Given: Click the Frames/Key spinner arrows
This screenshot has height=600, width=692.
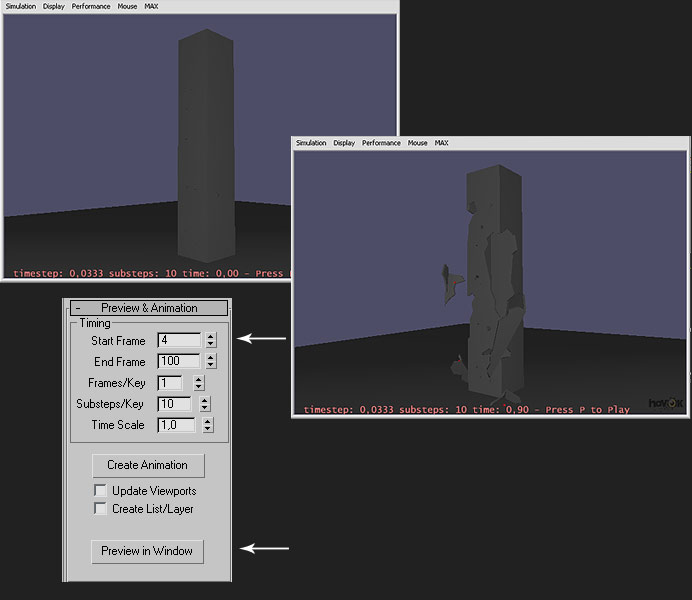Looking at the screenshot, I should tap(198, 383).
